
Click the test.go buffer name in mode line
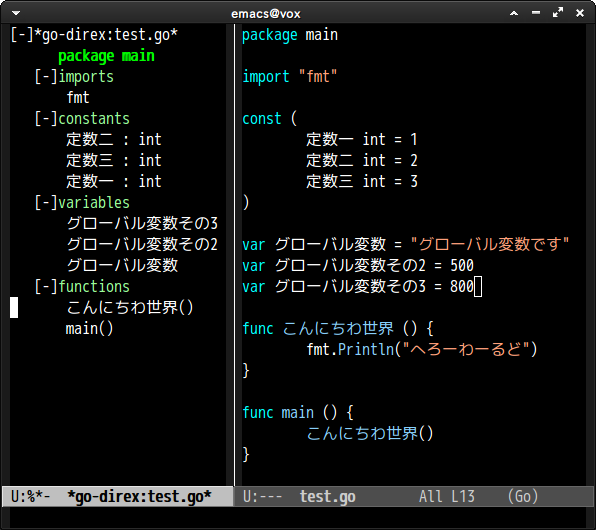point(328,497)
